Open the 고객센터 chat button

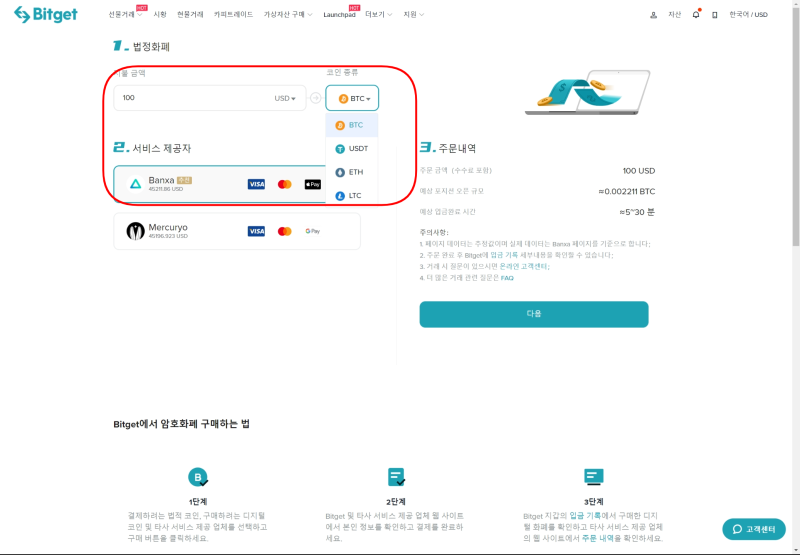(754, 529)
